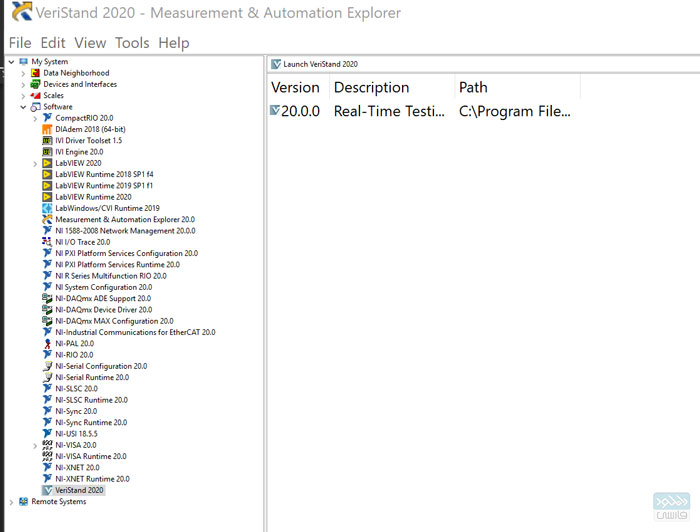700x532 pixels.
Task: Open the Help menu
Action: coord(173,43)
